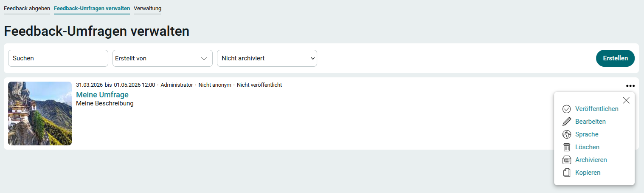Click the Sprache globe icon

(566, 134)
